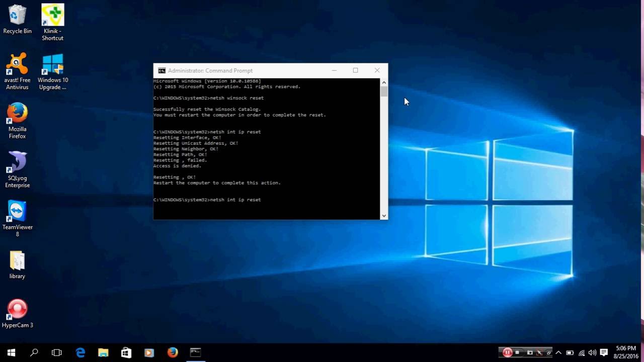Image resolution: width=644 pixels, height=362 pixels.
Task: Show hidden system tray icons
Action: [558, 352]
